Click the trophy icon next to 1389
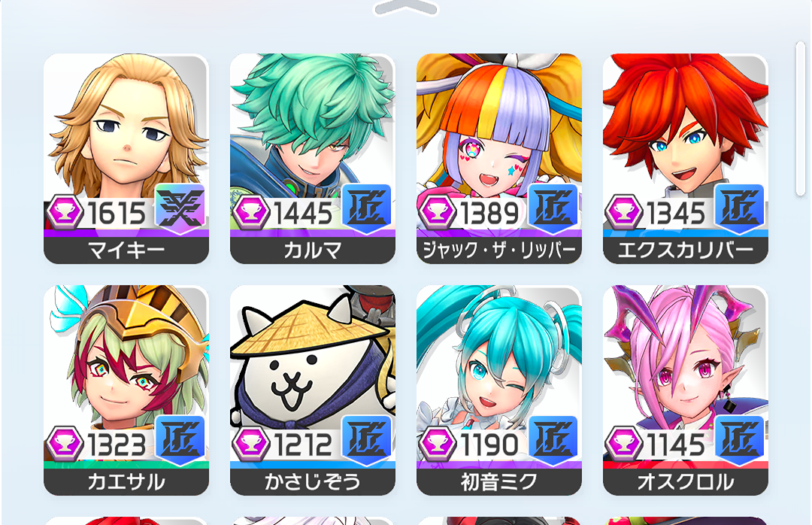 click(x=438, y=212)
